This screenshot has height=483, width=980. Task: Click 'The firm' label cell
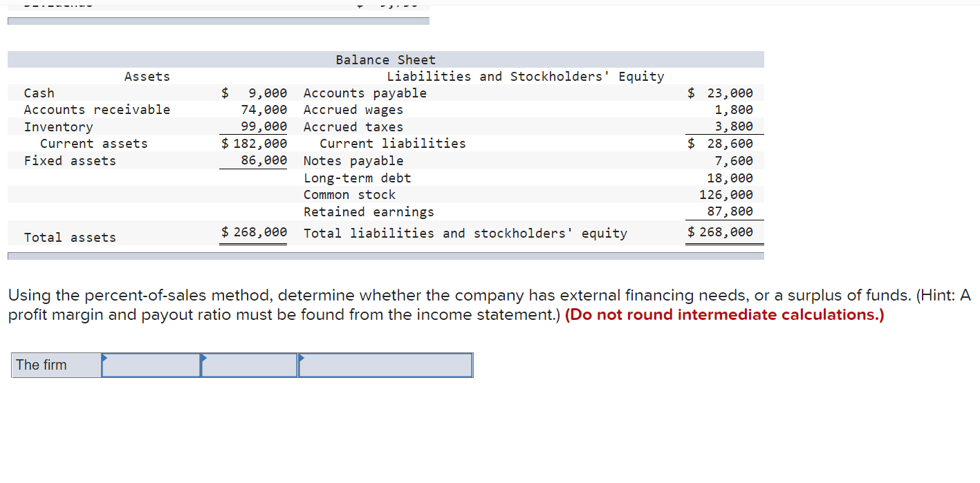point(56,365)
